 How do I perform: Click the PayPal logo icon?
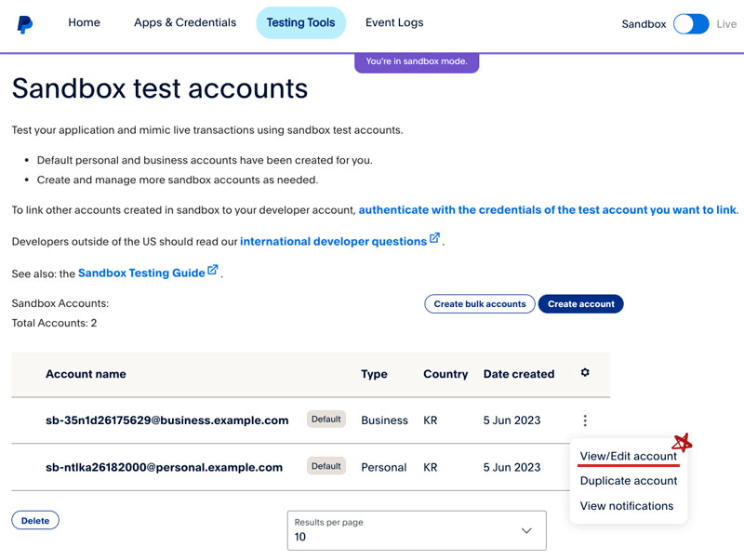pyautogui.click(x=25, y=24)
